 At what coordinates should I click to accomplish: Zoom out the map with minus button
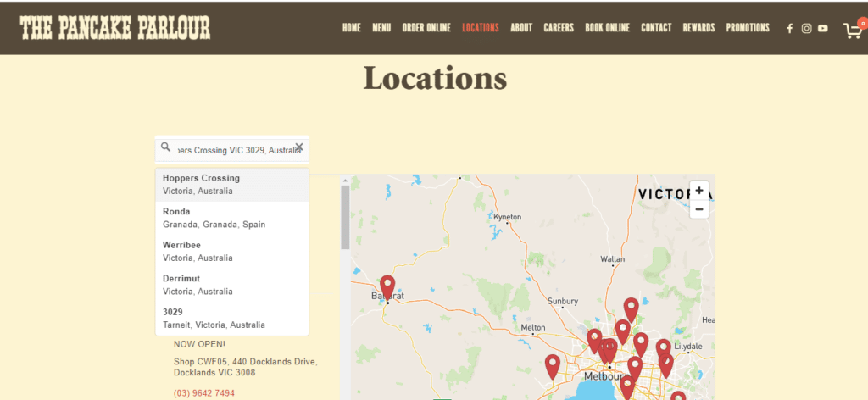(x=699, y=209)
